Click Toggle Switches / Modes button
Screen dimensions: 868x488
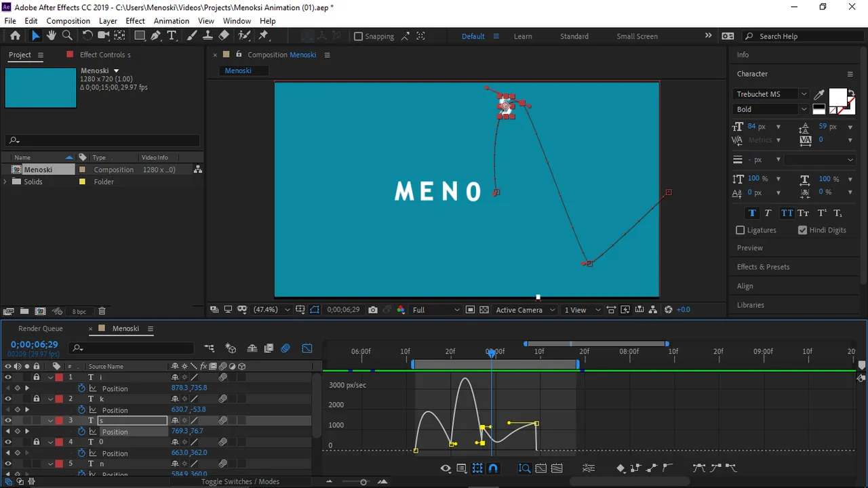pyautogui.click(x=240, y=482)
